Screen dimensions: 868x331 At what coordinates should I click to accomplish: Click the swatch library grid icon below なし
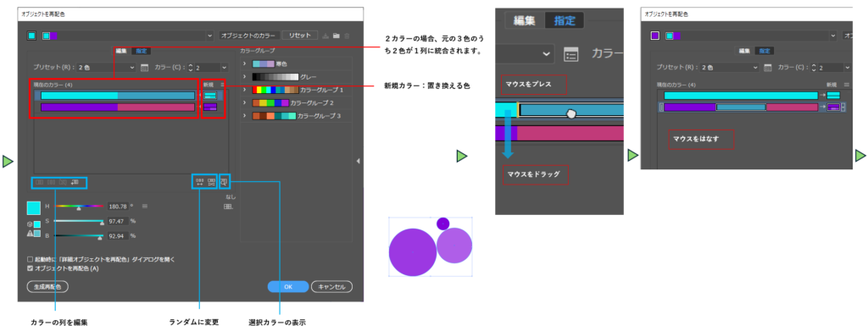[x=228, y=207]
